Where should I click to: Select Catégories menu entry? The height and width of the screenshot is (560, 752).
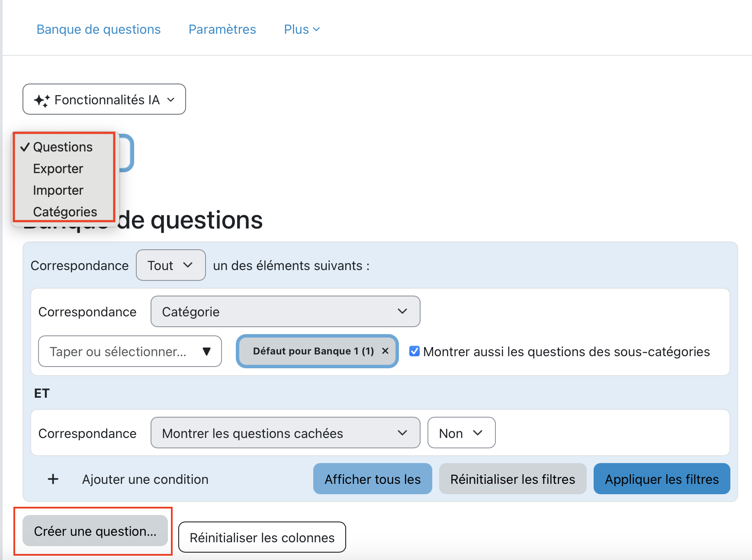tap(65, 212)
